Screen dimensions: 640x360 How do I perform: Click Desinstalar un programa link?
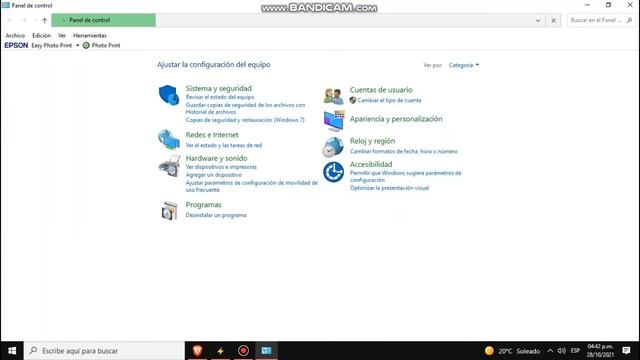[216, 215]
